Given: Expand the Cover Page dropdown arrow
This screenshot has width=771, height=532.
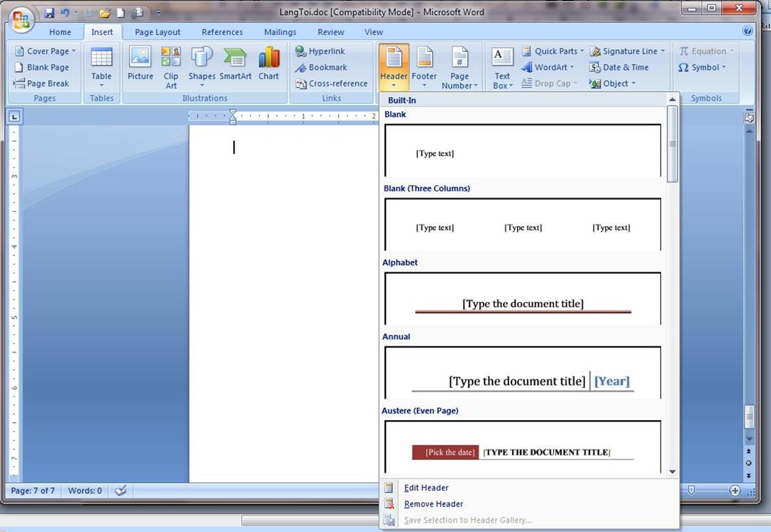Looking at the screenshot, I should (73, 51).
